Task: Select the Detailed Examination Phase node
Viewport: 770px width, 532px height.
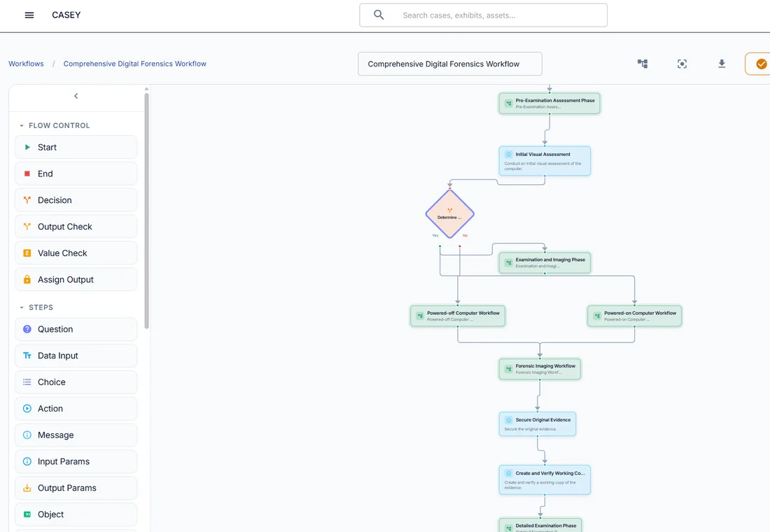Action: pyautogui.click(x=540, y=526)
